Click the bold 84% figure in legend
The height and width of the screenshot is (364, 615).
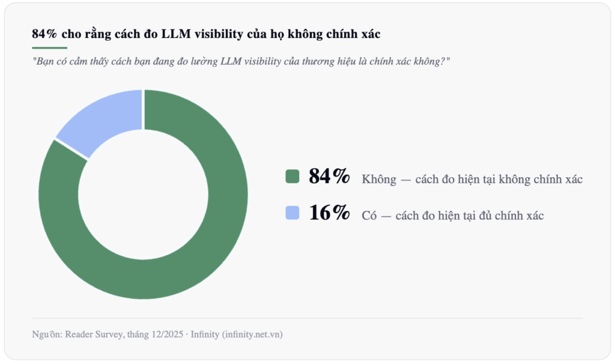click(329, 176)
